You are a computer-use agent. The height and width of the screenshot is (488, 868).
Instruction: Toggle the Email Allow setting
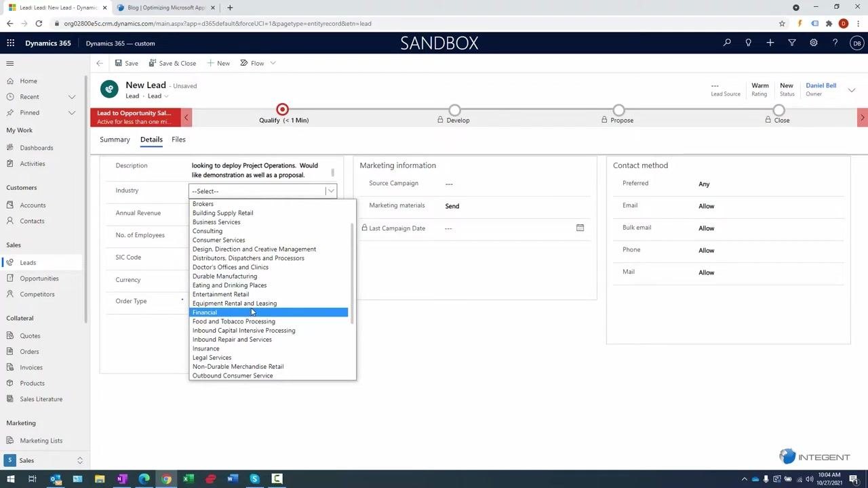(x=706, y=206)
